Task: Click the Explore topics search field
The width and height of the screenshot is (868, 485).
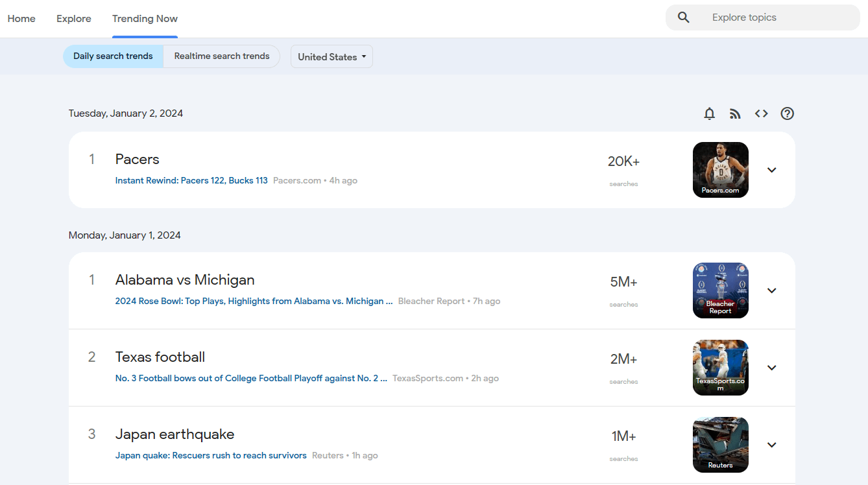Action: (766, 18)
